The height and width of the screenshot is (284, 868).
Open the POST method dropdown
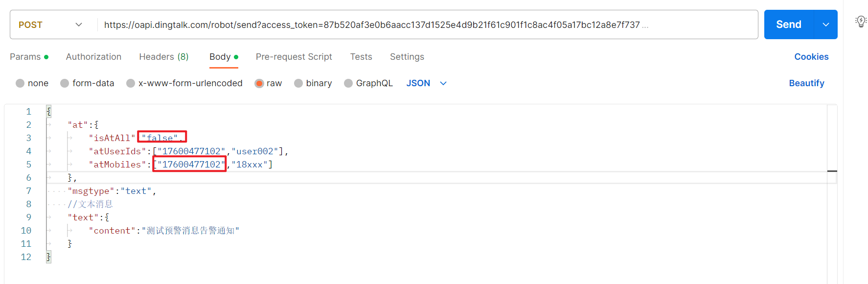coord(50,24)
